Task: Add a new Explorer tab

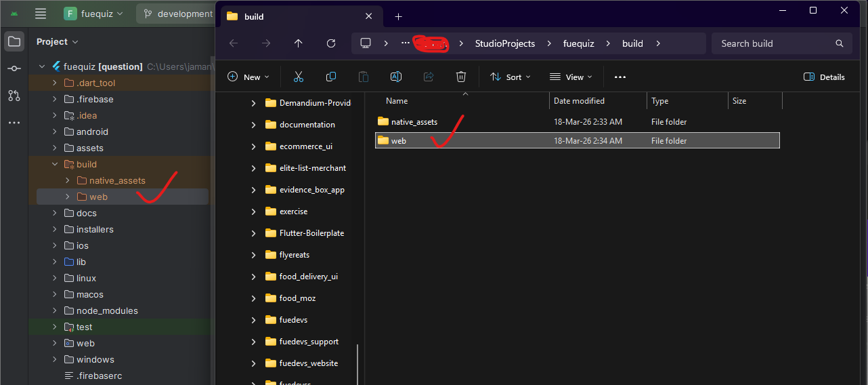Action: click(x=398, y=16)
